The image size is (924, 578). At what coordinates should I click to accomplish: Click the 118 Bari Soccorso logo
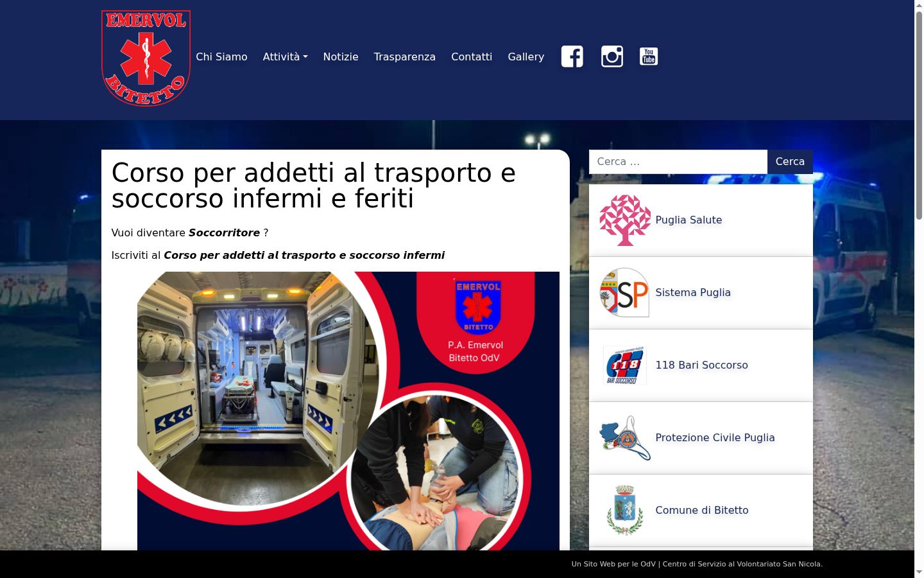pyautogui.click(x=625, y=365)
